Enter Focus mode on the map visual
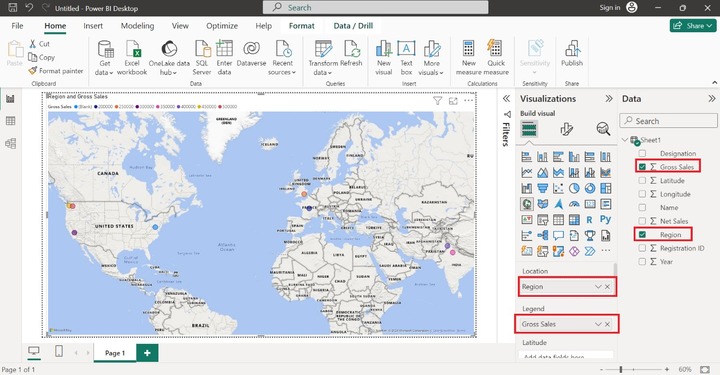Viewport: 720px width, 375px height. pos(453,101)
